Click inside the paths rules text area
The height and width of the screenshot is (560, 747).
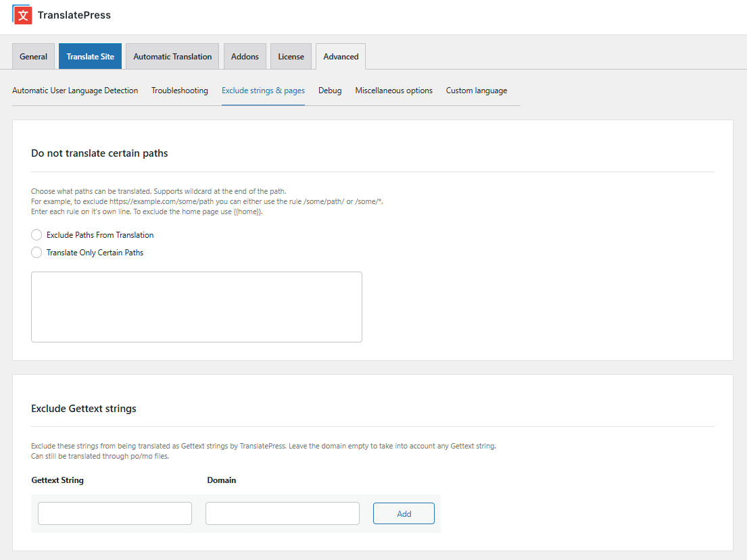click(196, 307)
